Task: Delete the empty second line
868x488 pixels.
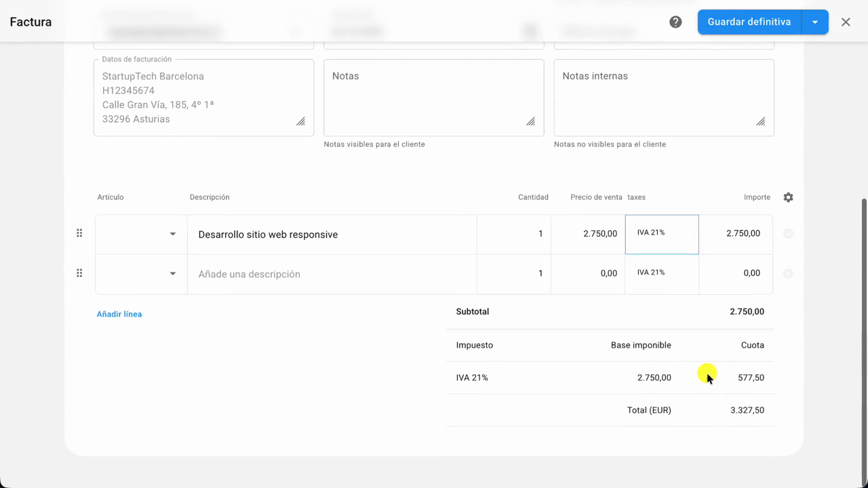Action: pos(788,274)
